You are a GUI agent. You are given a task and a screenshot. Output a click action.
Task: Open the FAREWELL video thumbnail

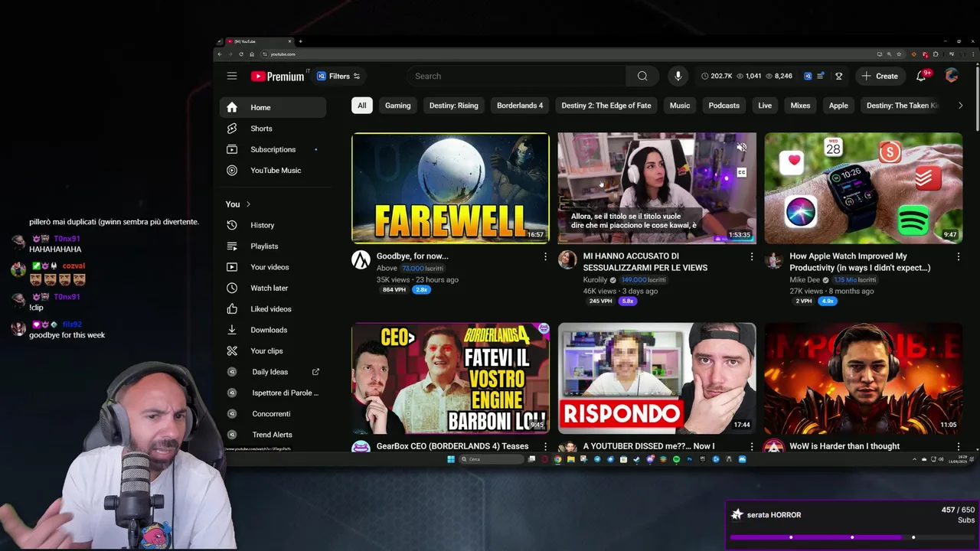point(450,188)
